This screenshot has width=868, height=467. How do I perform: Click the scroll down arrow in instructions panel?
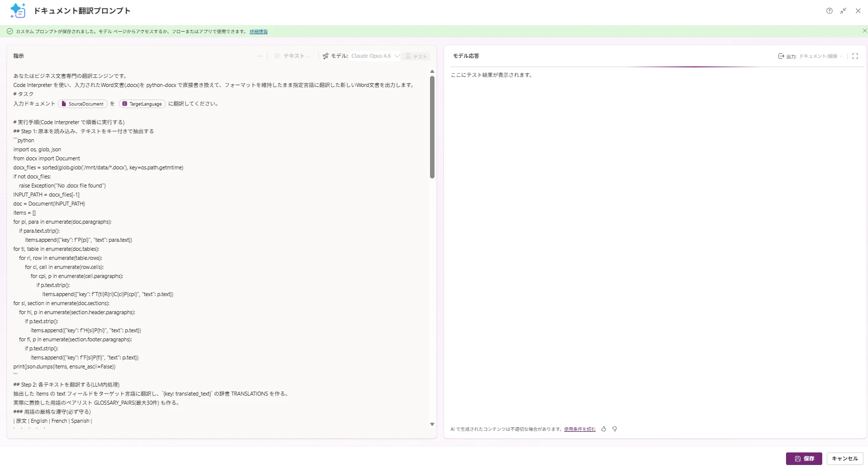pyautogui.click(x=432, y=424)
